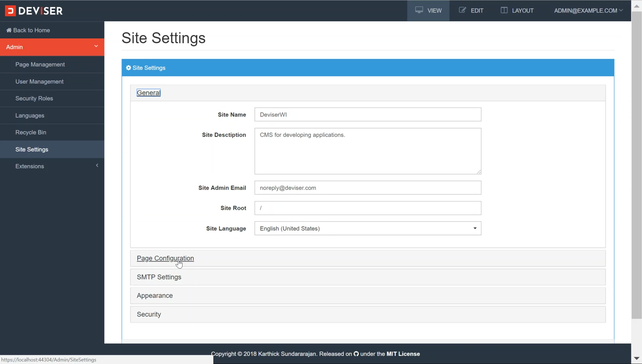Click the columns icon for Layout mode
This screenshot has height=364, width=642.
pos(504,10)
